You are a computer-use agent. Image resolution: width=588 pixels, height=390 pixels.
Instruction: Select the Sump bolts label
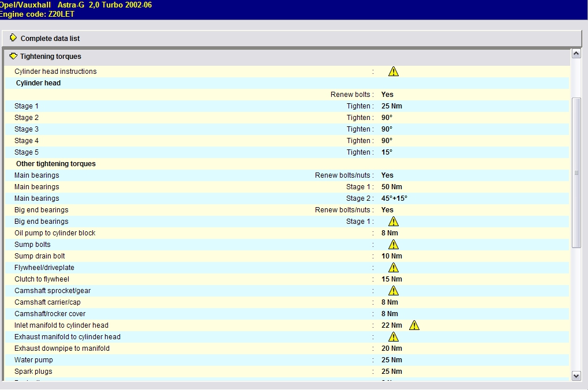click(x=32, y=245)
